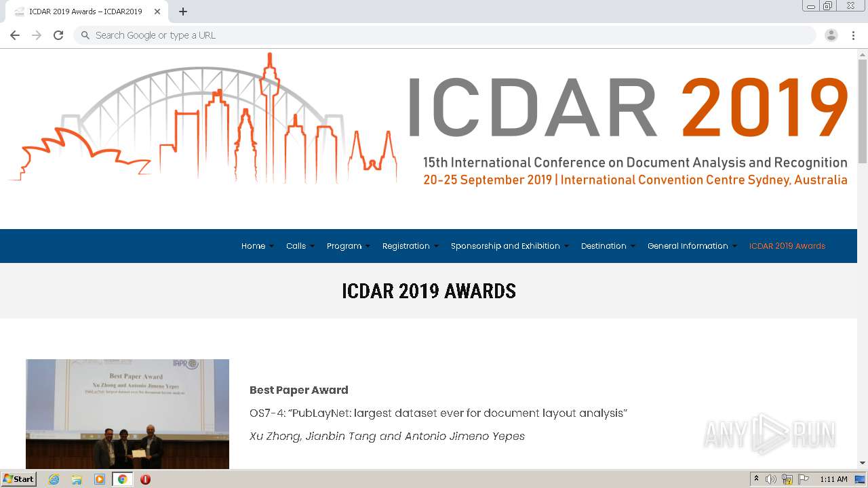This screenshot has height=488, width=868.
Task: Open a new browser tab
Action: coord(183,12)
